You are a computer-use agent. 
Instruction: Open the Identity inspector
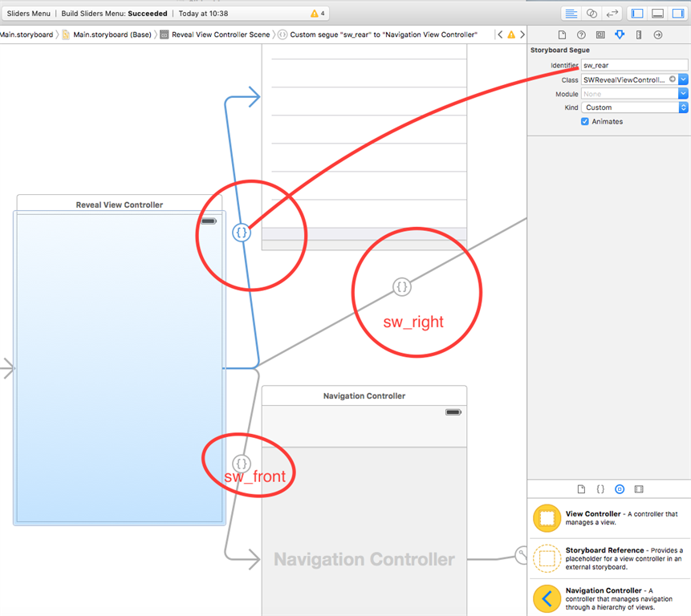point(600,34)
